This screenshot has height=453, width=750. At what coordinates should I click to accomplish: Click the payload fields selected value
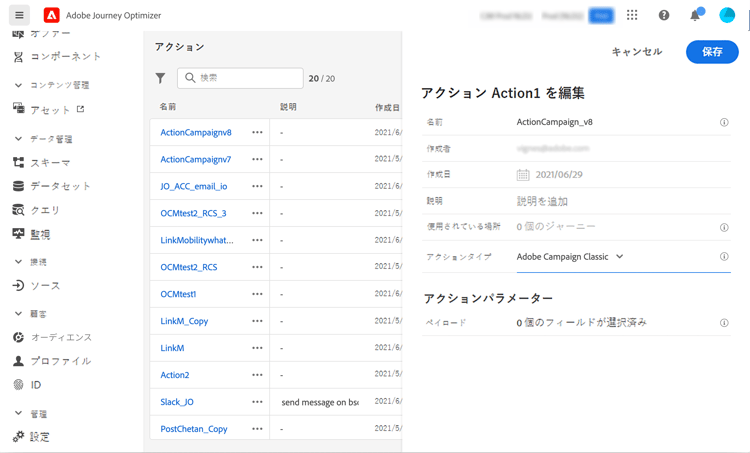point(581,323)
